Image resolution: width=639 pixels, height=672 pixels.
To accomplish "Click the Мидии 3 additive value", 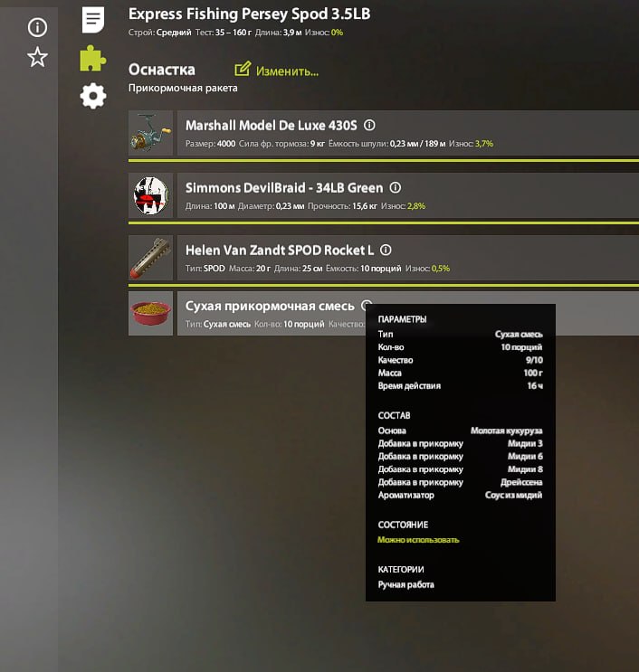I will [x=525, y=443].
